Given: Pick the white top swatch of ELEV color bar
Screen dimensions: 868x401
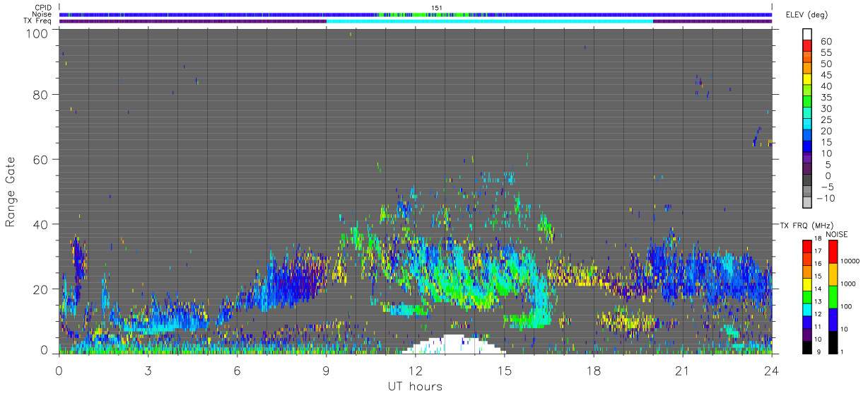Looking at the screenshot, I should (807, 34).
